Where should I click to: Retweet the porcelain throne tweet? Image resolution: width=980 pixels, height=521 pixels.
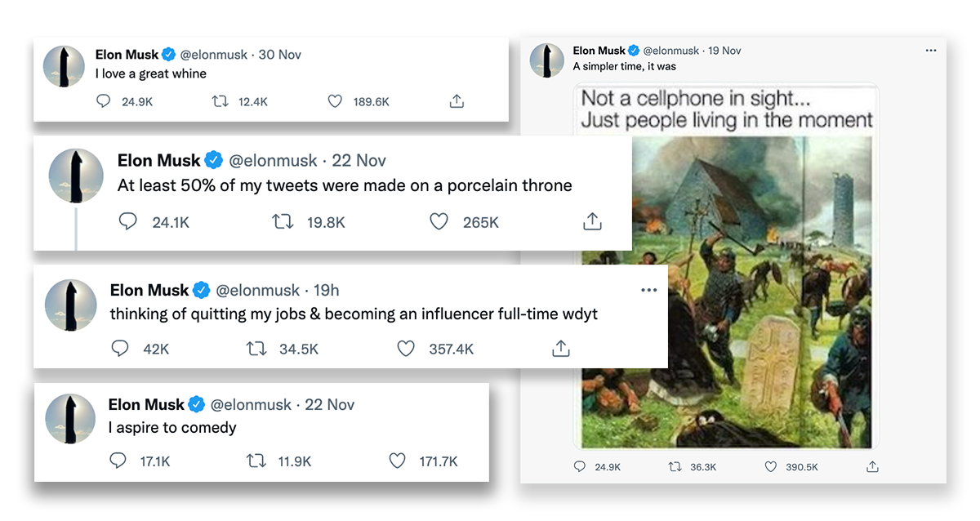pos(283,221)
